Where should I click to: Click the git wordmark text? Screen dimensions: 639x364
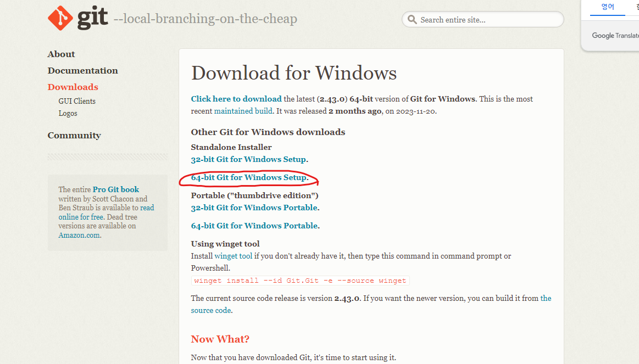[x=93, y=18]
